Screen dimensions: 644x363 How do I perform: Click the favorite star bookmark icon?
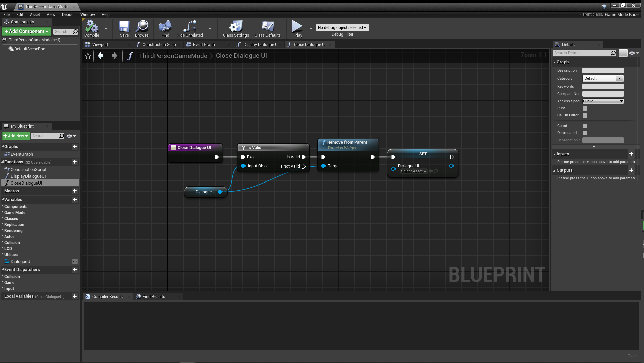click(88, 56)
